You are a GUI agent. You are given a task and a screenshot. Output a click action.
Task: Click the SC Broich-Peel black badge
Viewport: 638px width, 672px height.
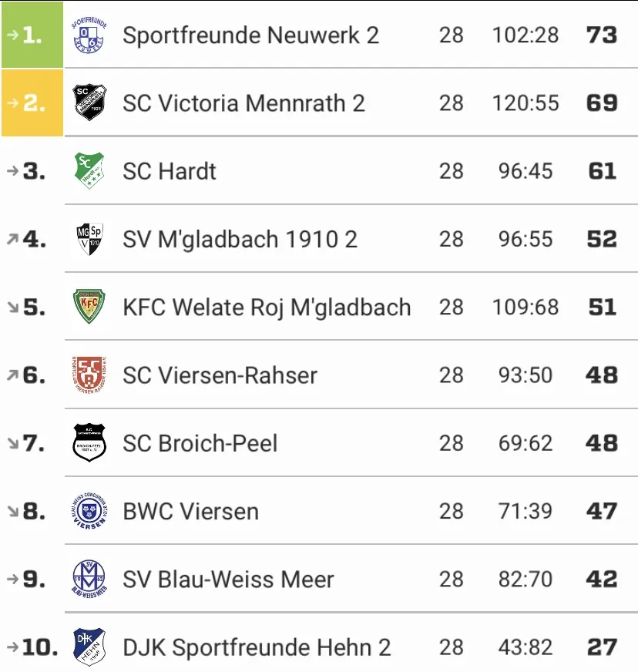point(89,442)
